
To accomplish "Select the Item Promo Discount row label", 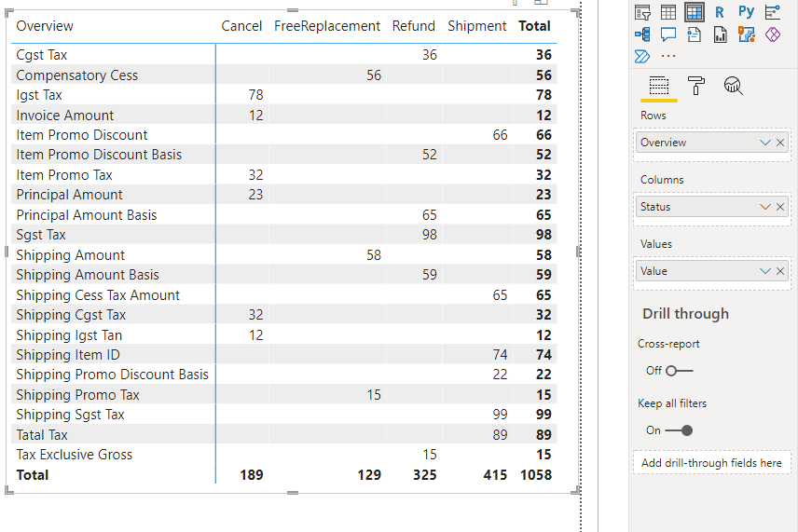I will [x=82, y=135].
